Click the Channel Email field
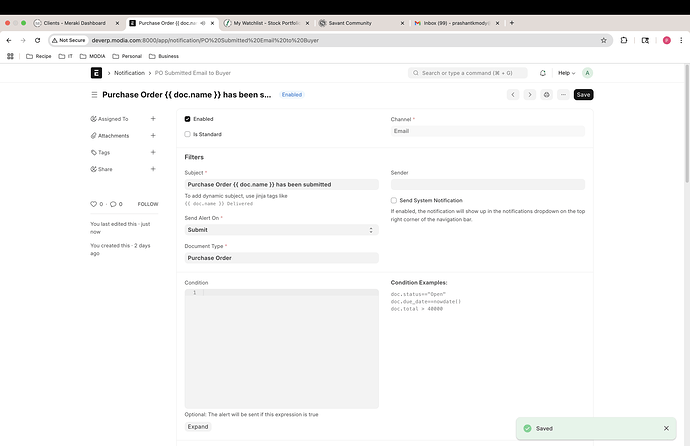This screenshot has height=446, width=690. (488, 131)
